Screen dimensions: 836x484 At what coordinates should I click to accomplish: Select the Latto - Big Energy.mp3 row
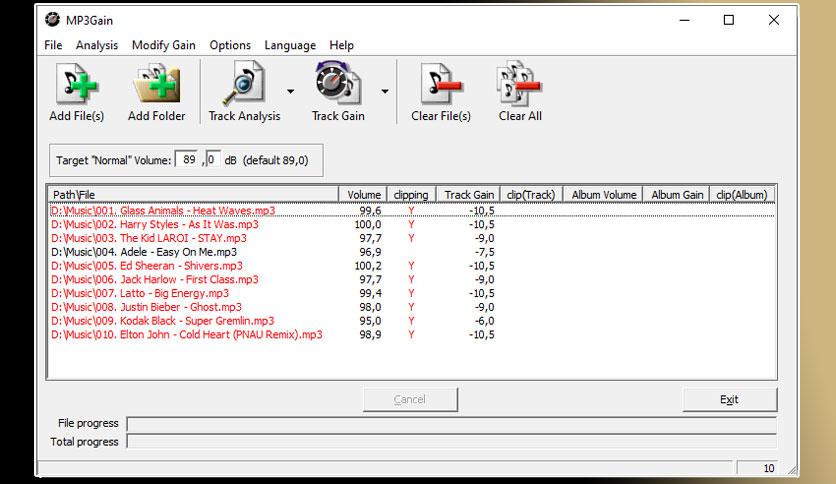[x=412, y=293]
